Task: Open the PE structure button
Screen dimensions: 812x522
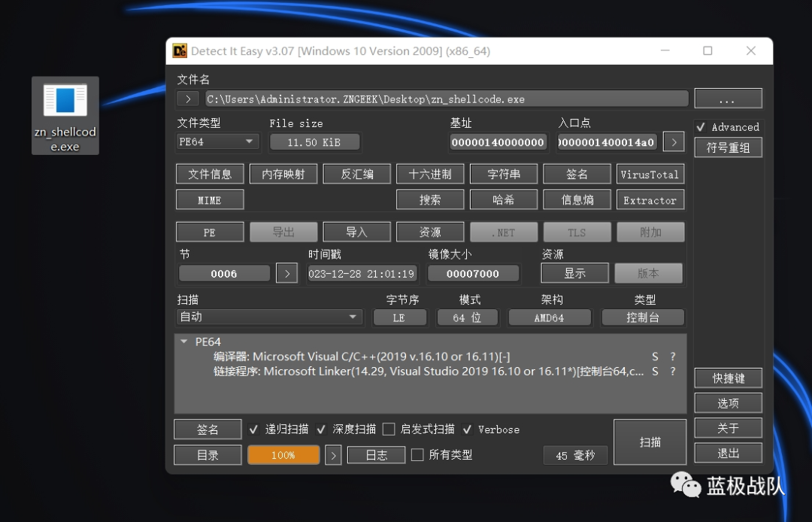Action: click(x=210, y=232)
